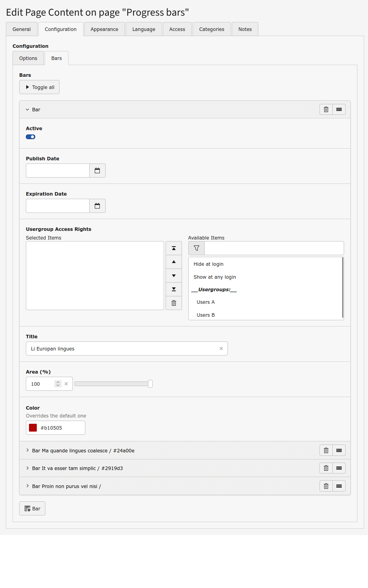
Task: Click the filter icon for Available Items
Action: [x=197, y=248]
